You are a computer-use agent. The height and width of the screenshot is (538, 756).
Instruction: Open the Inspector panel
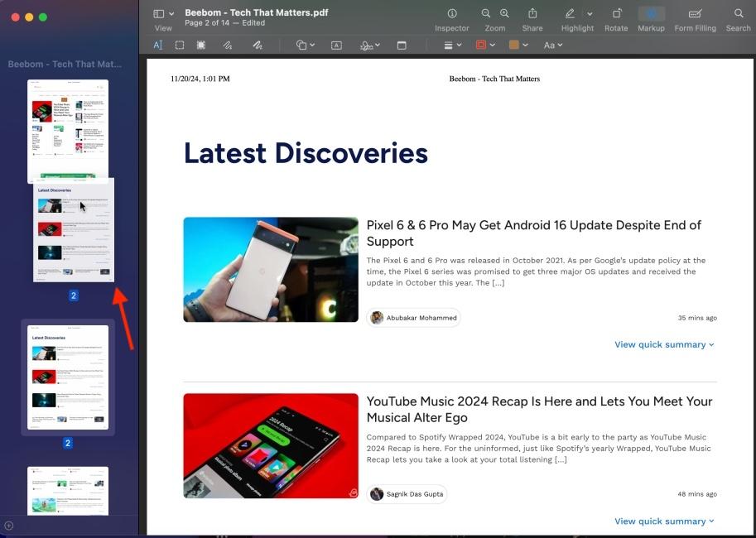(452, 13)
